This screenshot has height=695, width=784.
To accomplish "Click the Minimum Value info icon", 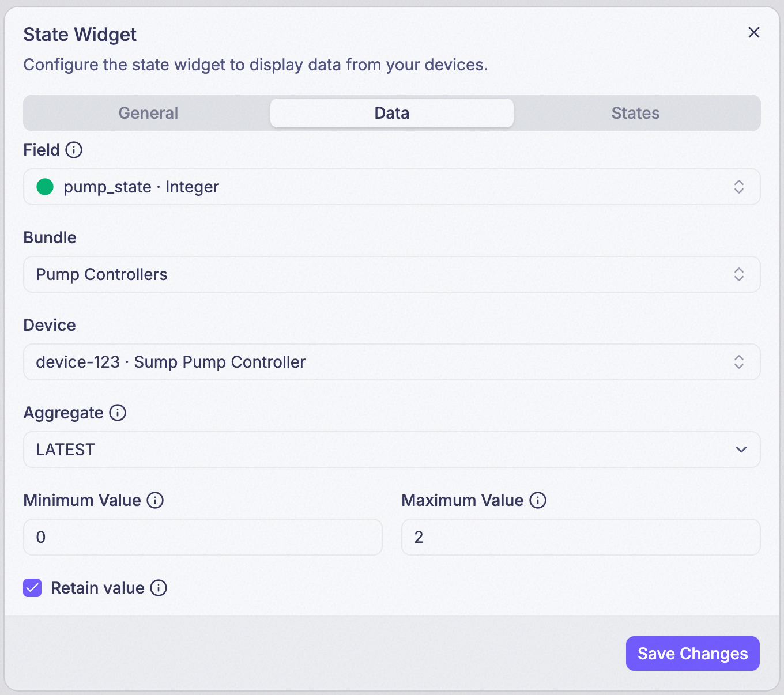I will pos(155,500).
